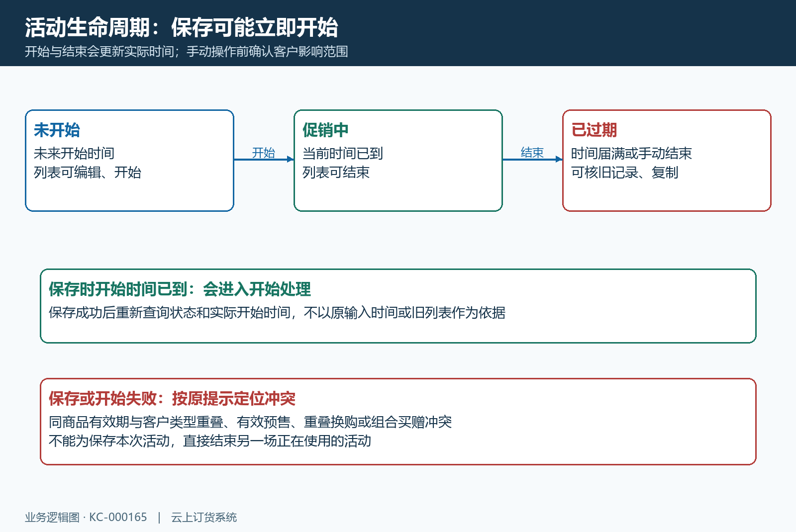The height and width of the screenshot is (532, 796).
Task: Click the 结束 transition label
Action: click(532, 153)
